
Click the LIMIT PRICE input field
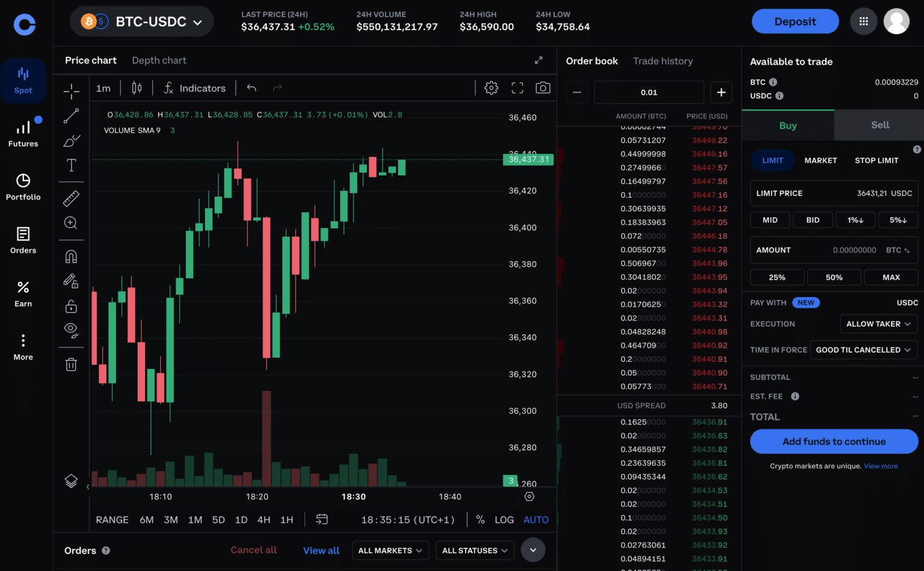click(x=834, y=194)
